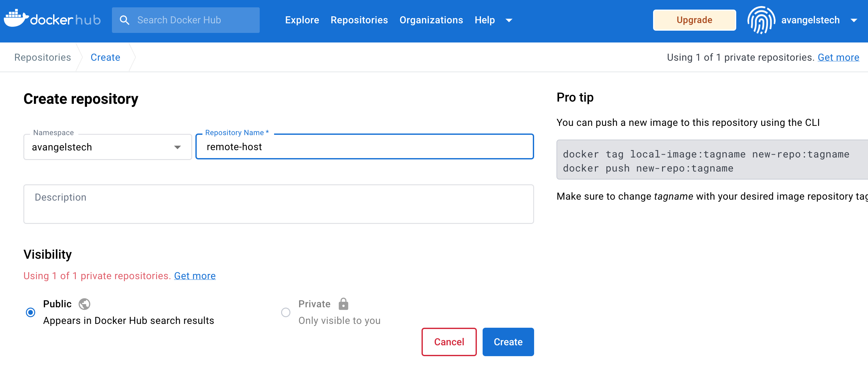Open avangelstech account dropdown arrow

coord(854,20)
